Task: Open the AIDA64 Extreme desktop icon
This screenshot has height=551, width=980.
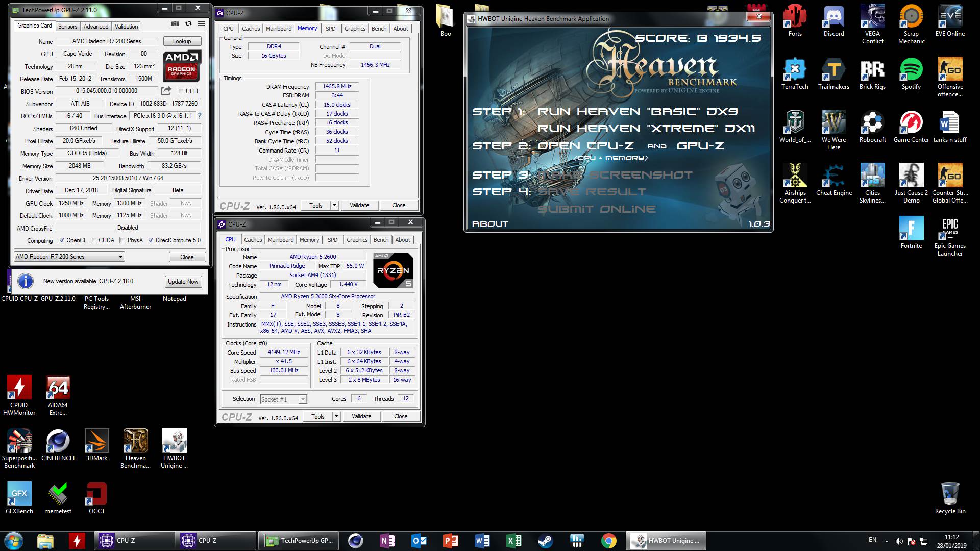Action: pos(58,396)
